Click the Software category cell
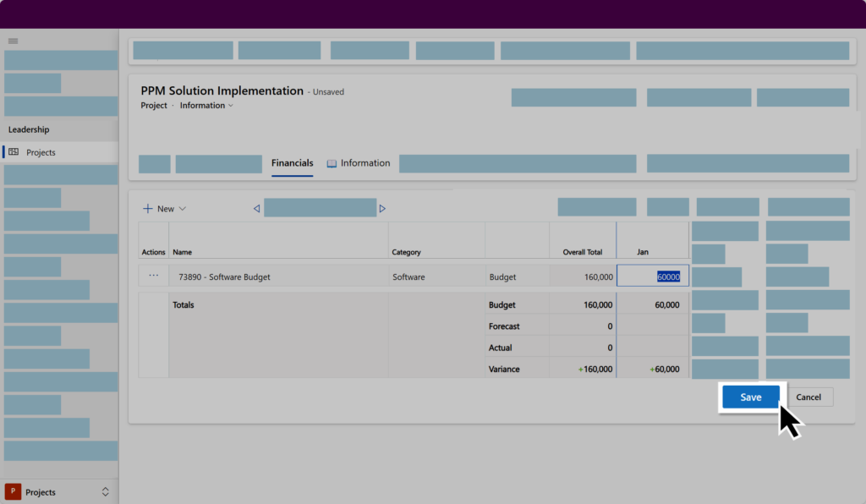Viewport: 866px width, 504px height. tap(436, 277)
